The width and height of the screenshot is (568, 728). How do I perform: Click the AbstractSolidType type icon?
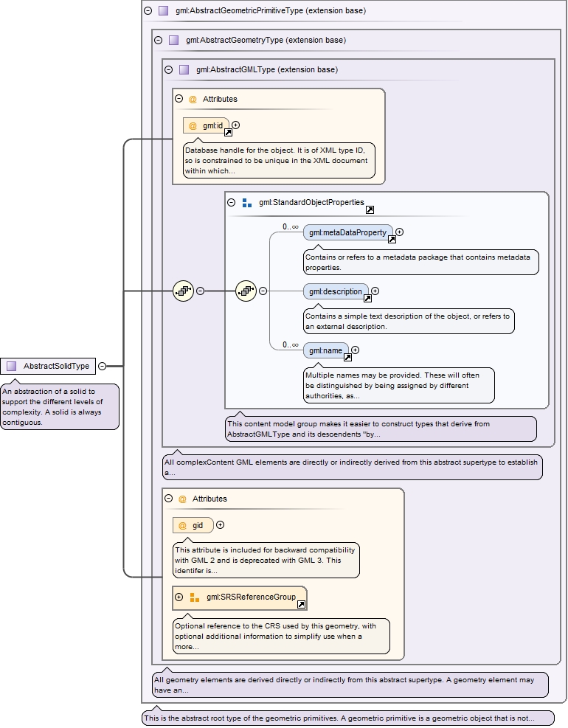pos(12,367)
